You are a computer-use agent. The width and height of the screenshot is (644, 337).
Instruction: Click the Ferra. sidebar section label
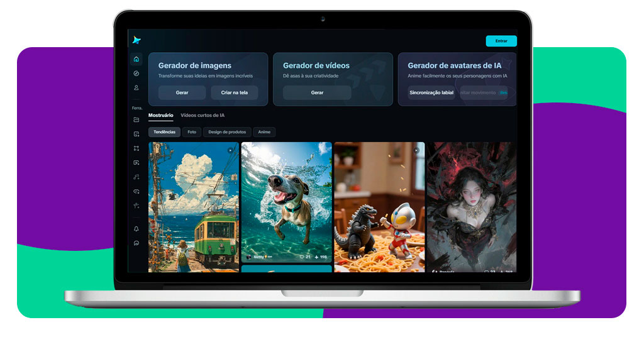(136, 108)
